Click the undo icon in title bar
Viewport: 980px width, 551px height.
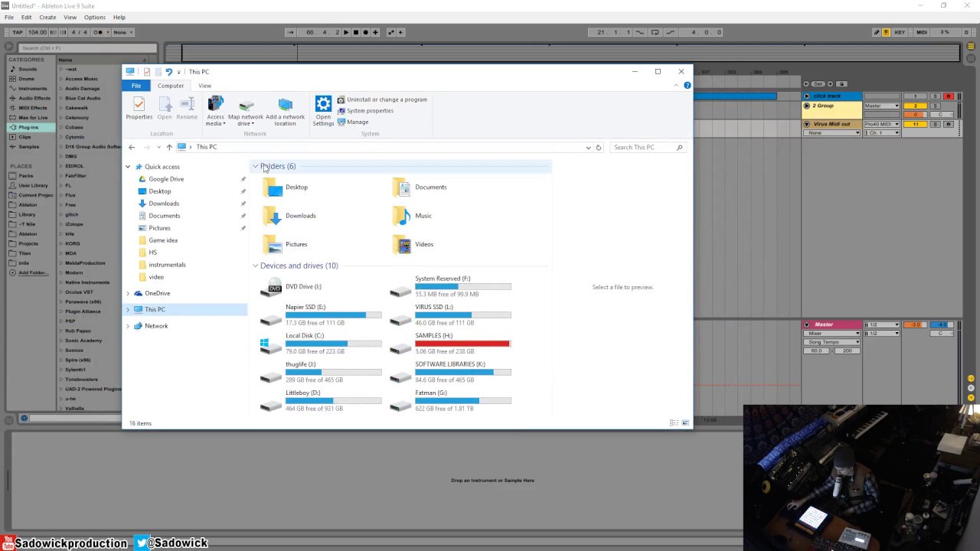[x=168, y=72]
